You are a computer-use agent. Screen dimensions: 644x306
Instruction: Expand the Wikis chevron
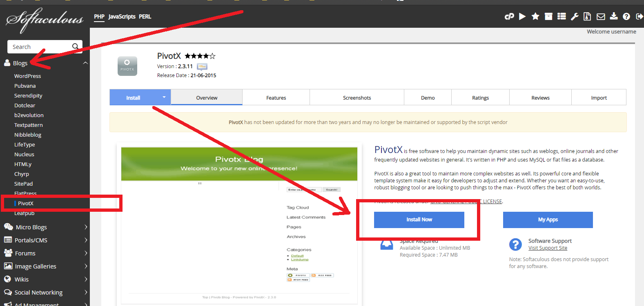click(x=86, y=279)
